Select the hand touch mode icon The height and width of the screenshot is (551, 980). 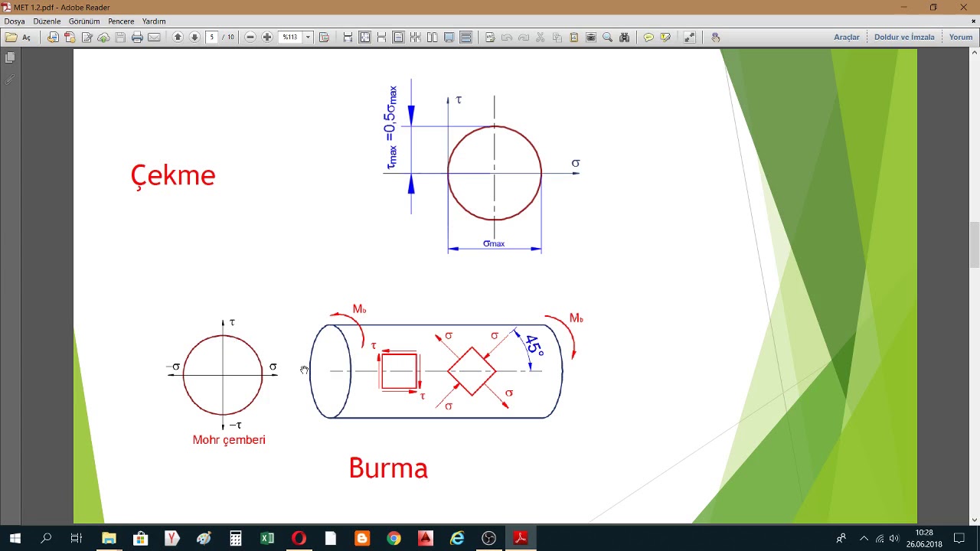coord(715,37)
